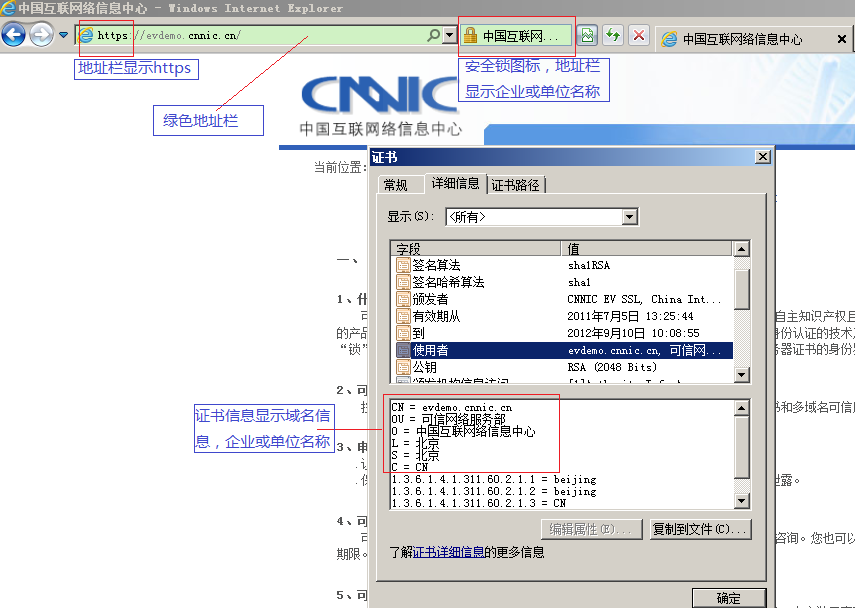
Task: Click the address bar search magnifier icon
Action: (433, 35)
